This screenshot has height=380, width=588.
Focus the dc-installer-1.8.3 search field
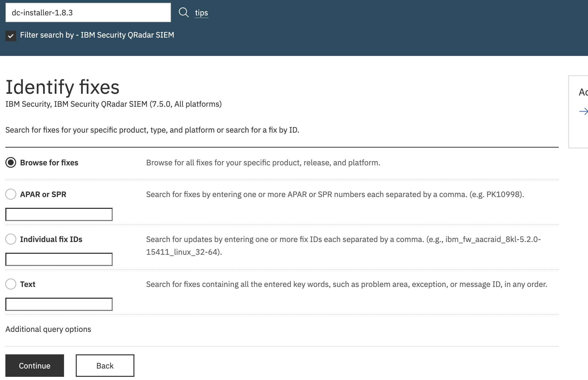tap(88, 13)
